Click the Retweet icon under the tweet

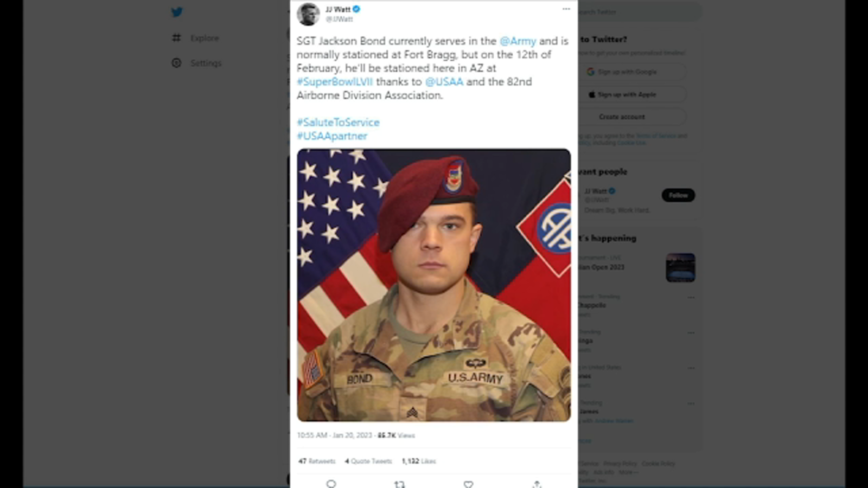(x=399, y=484)
